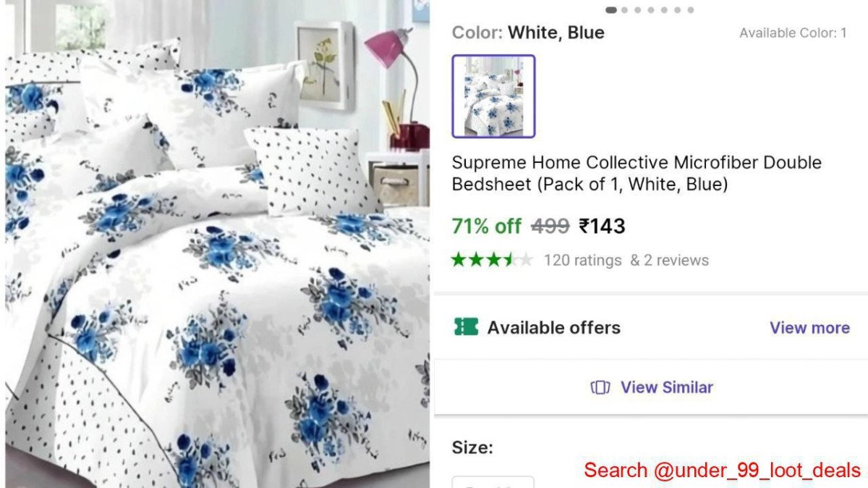Screen dimensions: 868x488
Task: Select the partially visible size option
Action: pos(493,482)
